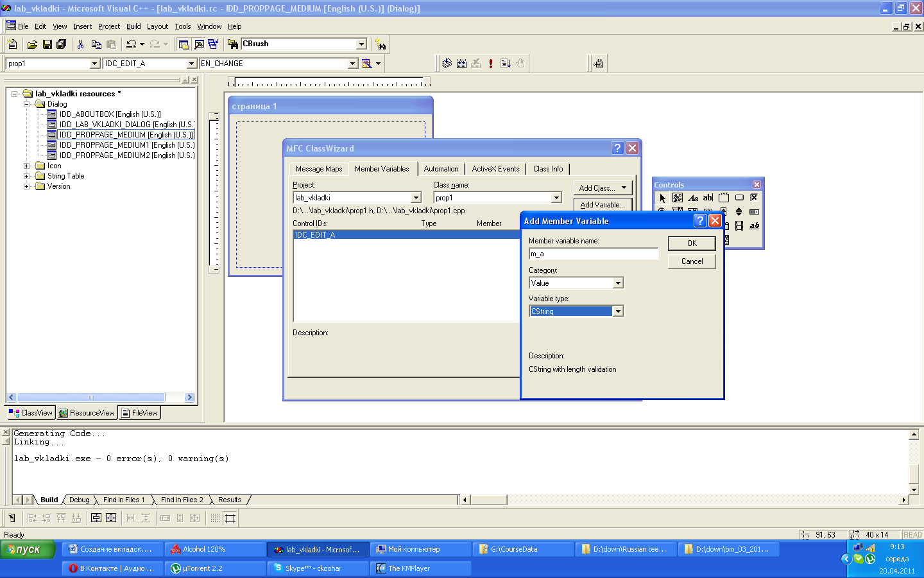Select the Group Box control in palette

tap(724, 198)
